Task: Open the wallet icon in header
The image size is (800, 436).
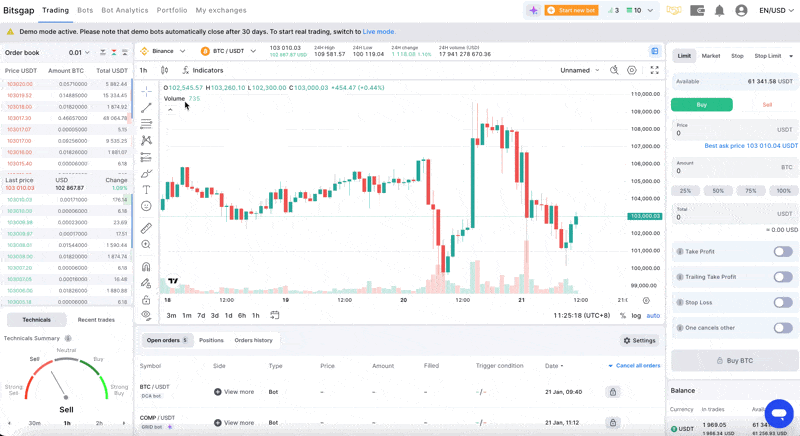Action: [698, 11]
